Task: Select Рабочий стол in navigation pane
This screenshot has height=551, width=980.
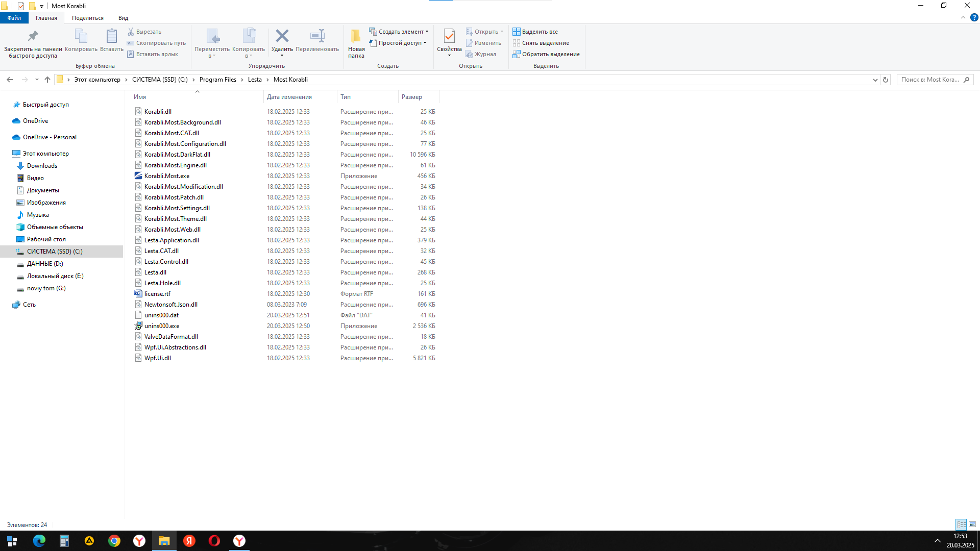Action: 46,239
